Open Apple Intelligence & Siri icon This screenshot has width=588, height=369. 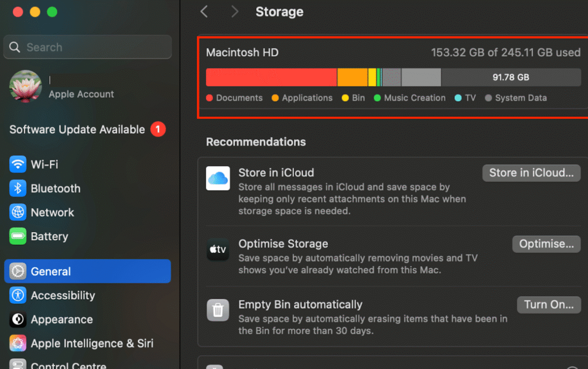pos(18,343)
